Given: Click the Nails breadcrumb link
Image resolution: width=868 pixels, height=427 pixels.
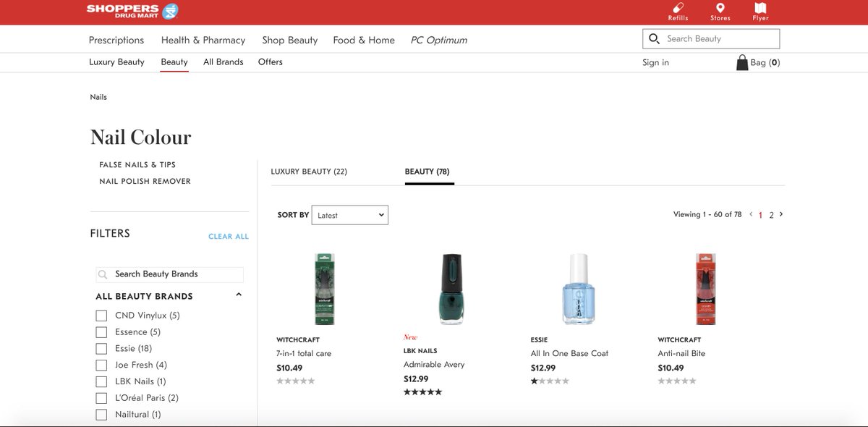Looking at the screenshot, I should click(x=98, y=97).
